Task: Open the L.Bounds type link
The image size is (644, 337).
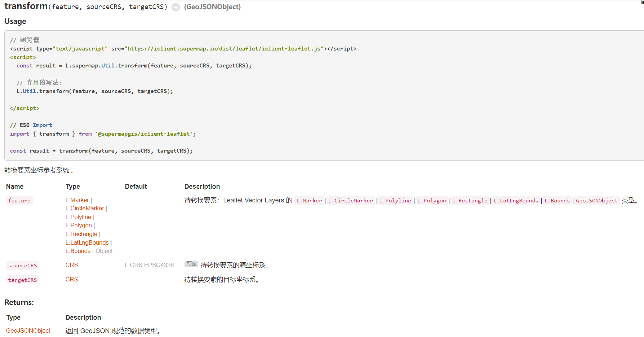Action: [x=78, y=251]
